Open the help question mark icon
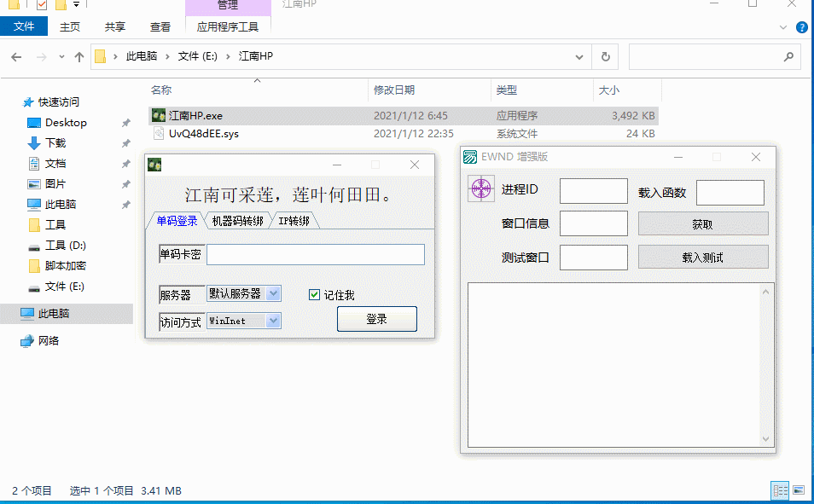The width and height of the screenshot is (814, 504). click(x=802, y=27)
